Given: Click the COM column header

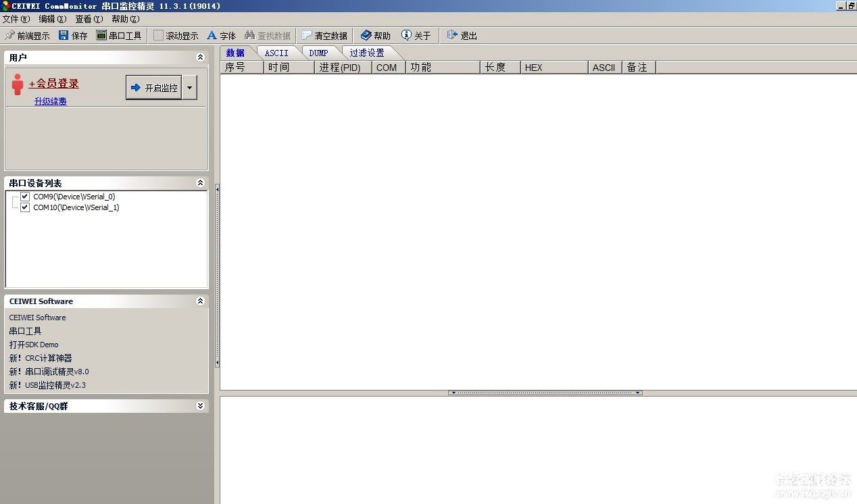Looking at the screenshot, I should coord(389,68).
